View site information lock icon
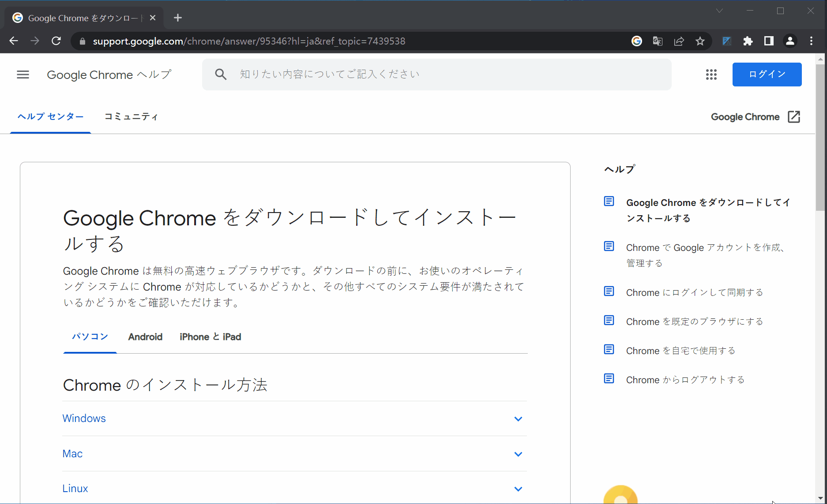 82,41
